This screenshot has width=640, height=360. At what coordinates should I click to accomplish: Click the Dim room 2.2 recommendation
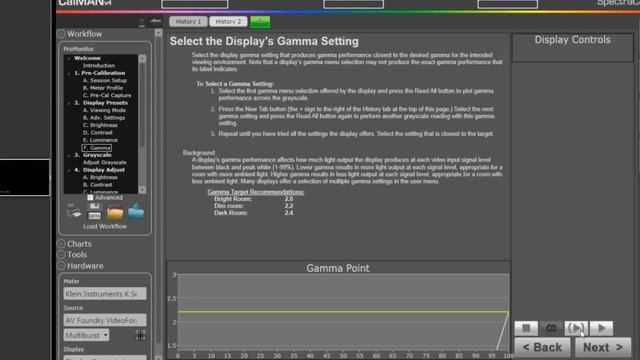click(253, 206)
